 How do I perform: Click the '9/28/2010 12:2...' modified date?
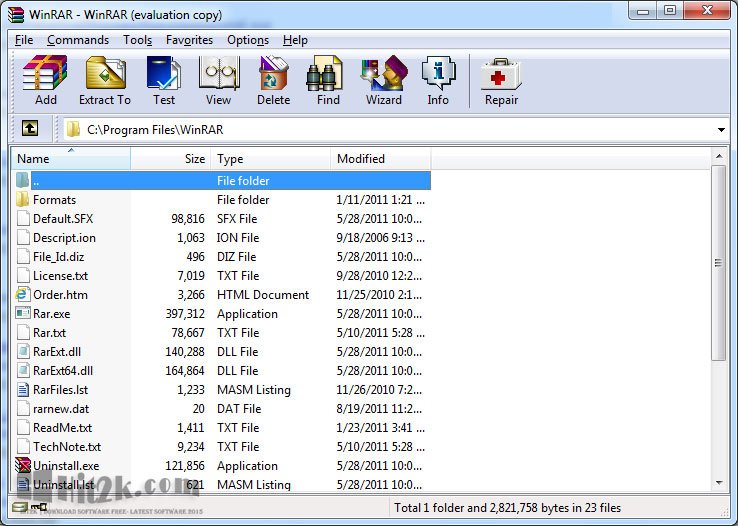(x=379, y=276)
